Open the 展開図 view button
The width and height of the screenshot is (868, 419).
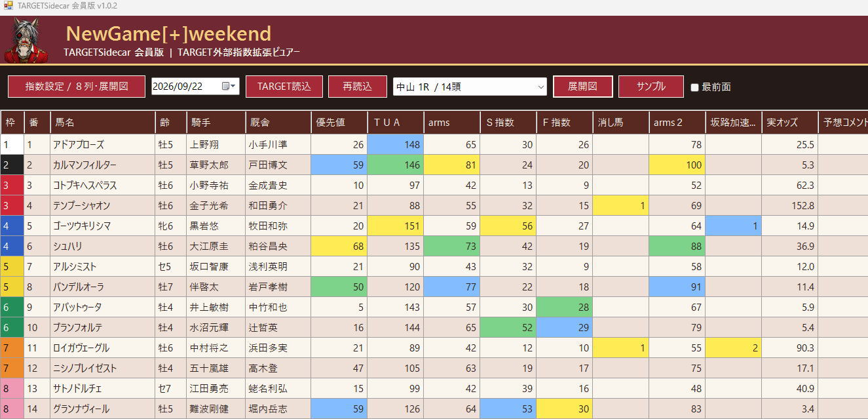(x=582, y=87)
